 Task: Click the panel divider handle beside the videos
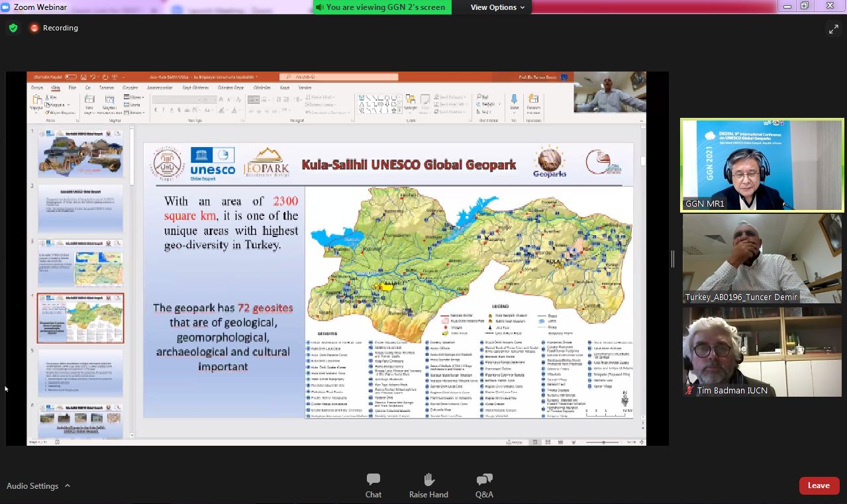[x=673, y=259]
